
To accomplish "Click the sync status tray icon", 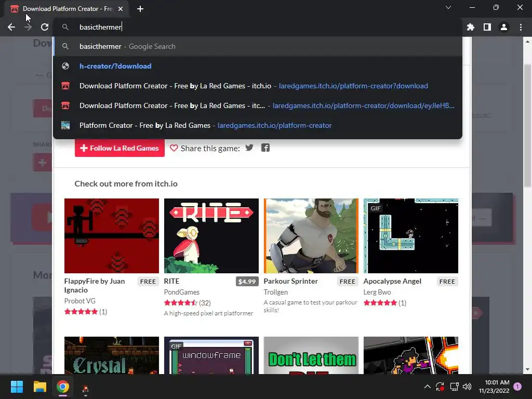I will (440, 387).
